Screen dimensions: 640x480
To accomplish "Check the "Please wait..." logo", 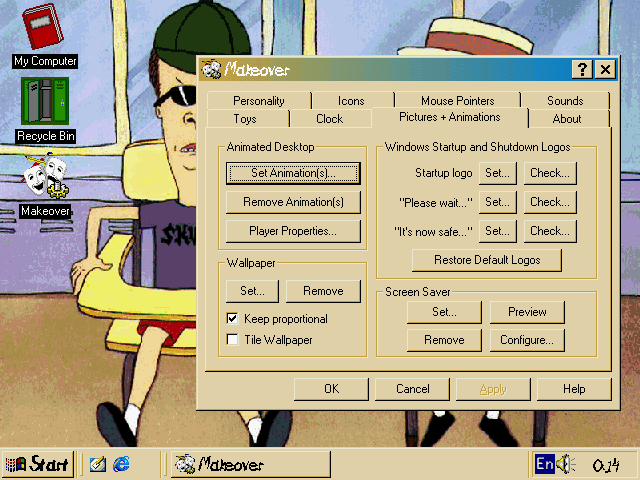I will click(550, 202).
